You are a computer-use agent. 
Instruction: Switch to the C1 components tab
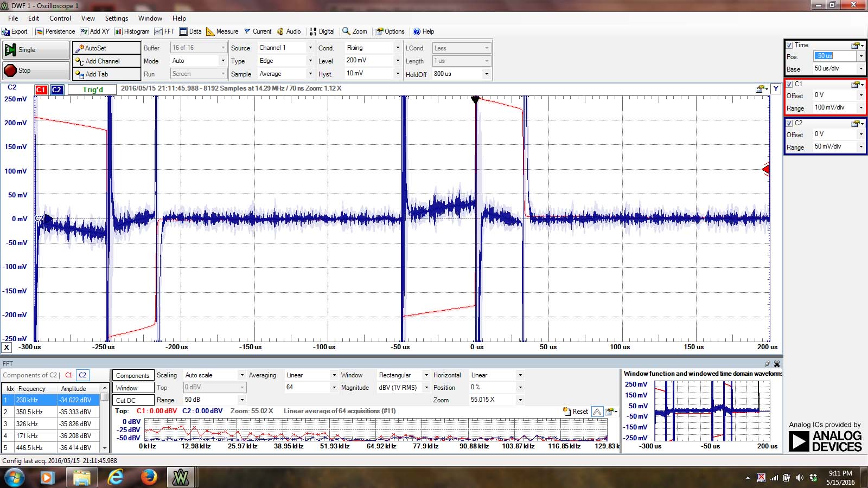(x=68, y=375)
